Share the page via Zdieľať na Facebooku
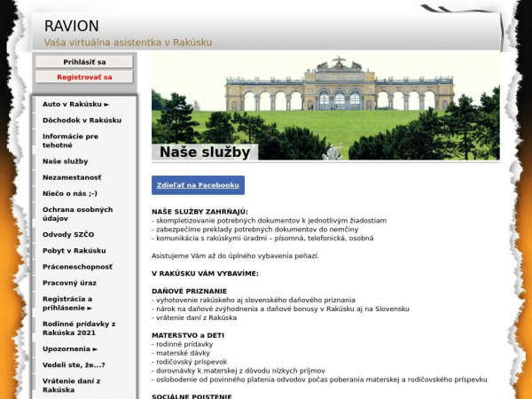This screenshot has height=399, width=532. coord(198,185)
